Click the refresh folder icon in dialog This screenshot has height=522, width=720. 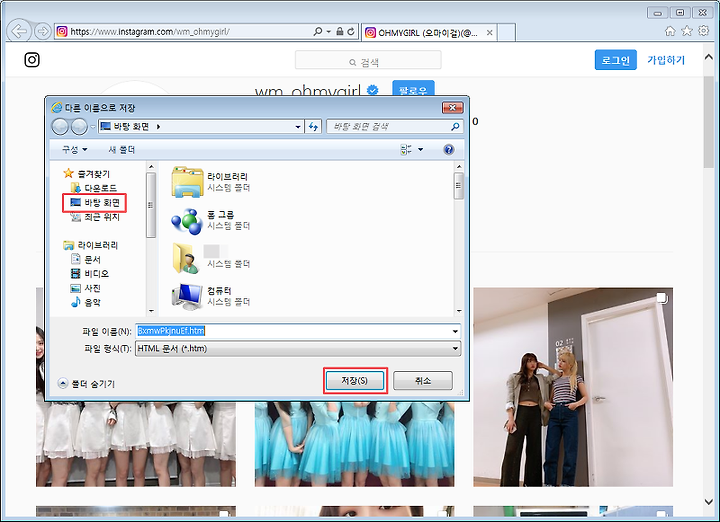click(x=313, y=127)
